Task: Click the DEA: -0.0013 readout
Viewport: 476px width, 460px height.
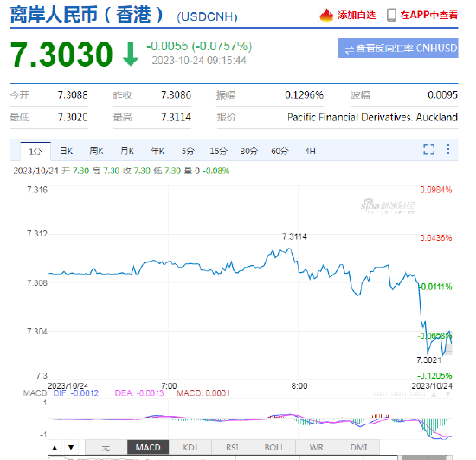Action: pos(139,393)
